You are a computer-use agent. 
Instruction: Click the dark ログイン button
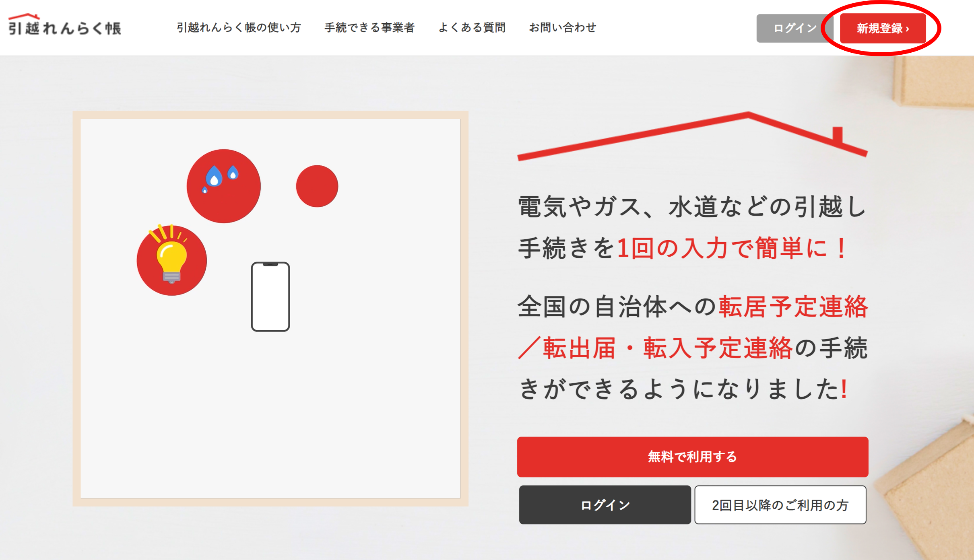click(605, 505)
